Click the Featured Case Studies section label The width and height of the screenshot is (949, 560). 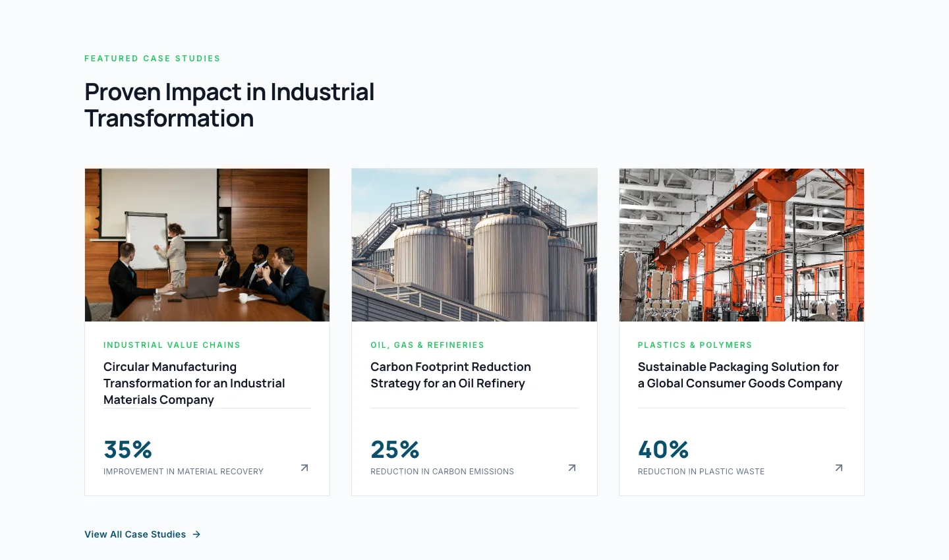[x=152, y=59]
